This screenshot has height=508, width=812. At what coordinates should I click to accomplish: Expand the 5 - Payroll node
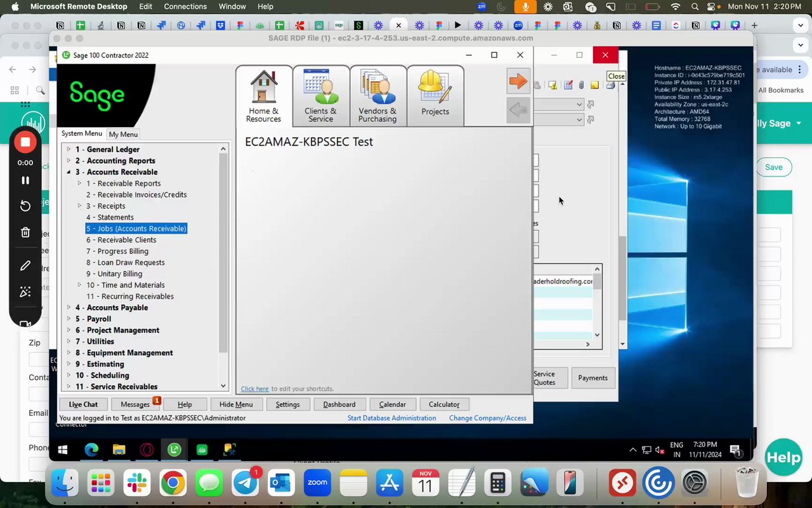pos(69,319)
